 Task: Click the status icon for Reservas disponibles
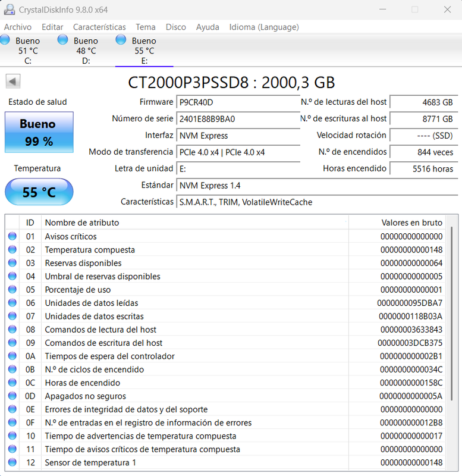pyautogui.click(x=12, y=263)
